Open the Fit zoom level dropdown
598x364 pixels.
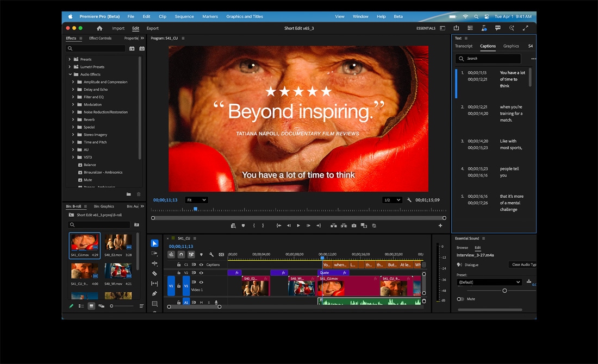tap(197, 200)
